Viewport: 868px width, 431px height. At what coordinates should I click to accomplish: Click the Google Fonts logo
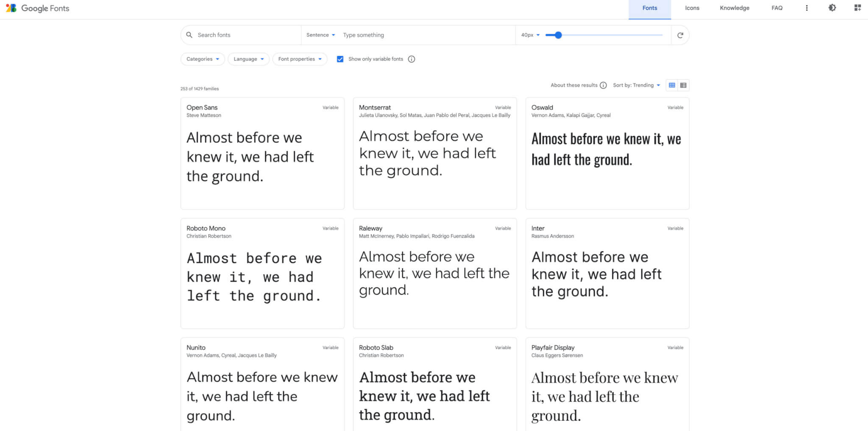click(x=37, y=8)
